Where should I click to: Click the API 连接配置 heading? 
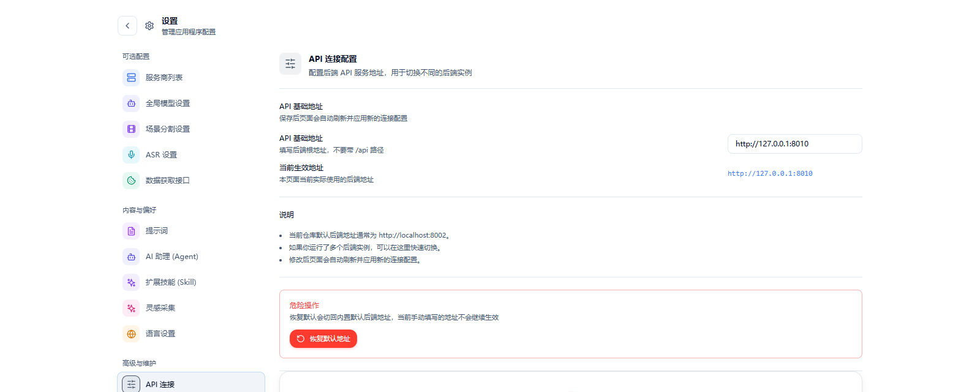click(333, 59)
